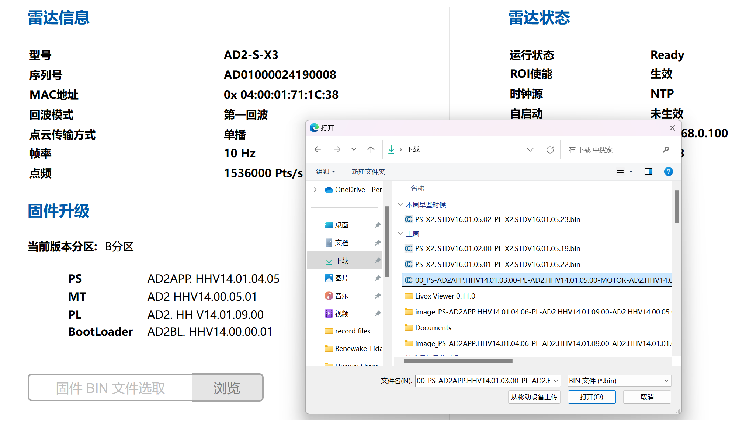Select OneDrive in the navigation pane
The width and height of the screenshot is (748, 437).
tap(353, 189)
